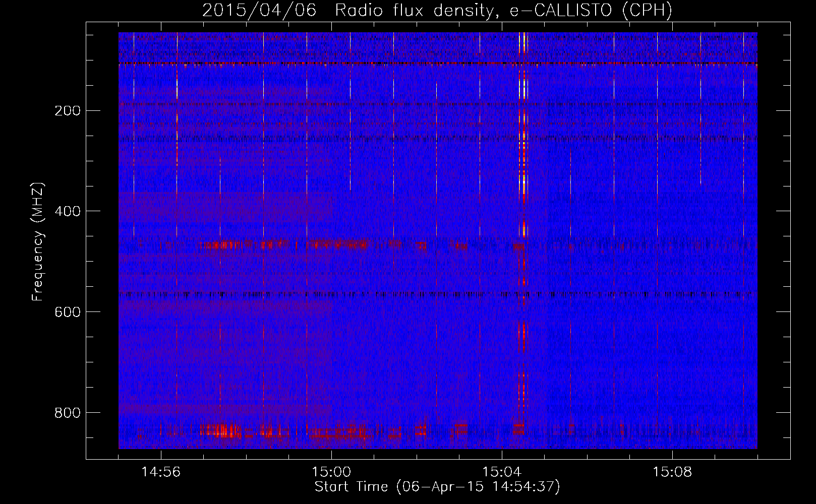Click the 15:08 time tick label
Image resolution: width=816 pixels, height=504 pixels.
click(x=672, y=472)
